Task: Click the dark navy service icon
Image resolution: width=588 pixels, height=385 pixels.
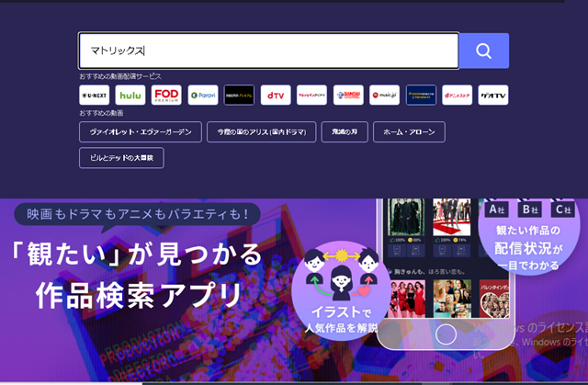Action: [421, 95]
